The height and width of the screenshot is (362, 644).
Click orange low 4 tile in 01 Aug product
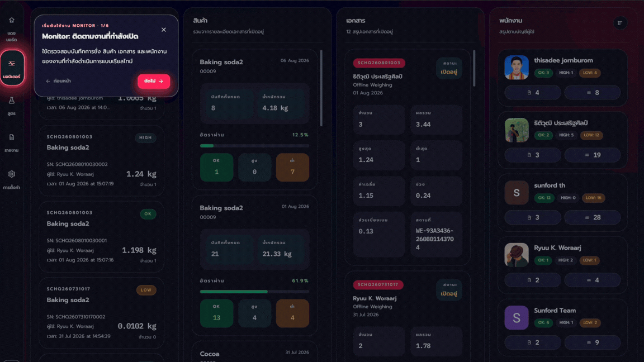coord(292,313)
